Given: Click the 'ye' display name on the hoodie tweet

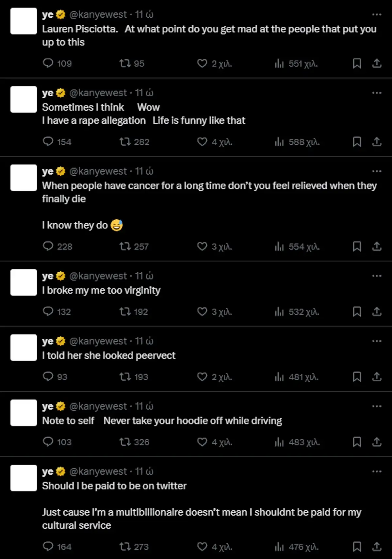Looking at the screenshot, I should point(48,406).
